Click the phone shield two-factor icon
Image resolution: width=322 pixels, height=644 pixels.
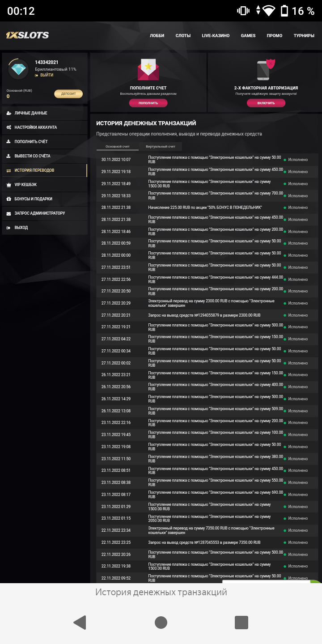[266, 70]
